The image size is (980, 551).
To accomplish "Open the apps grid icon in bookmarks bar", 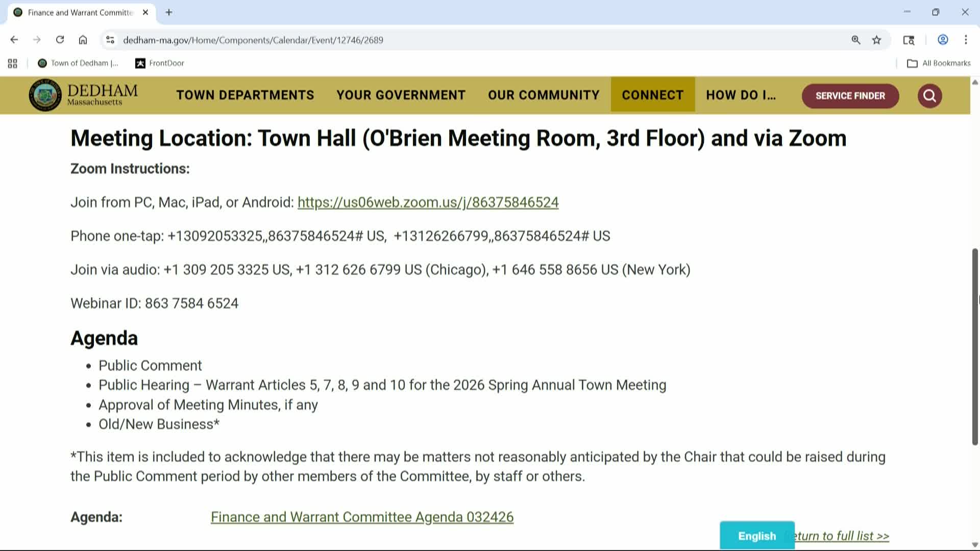I will (13, 63).
